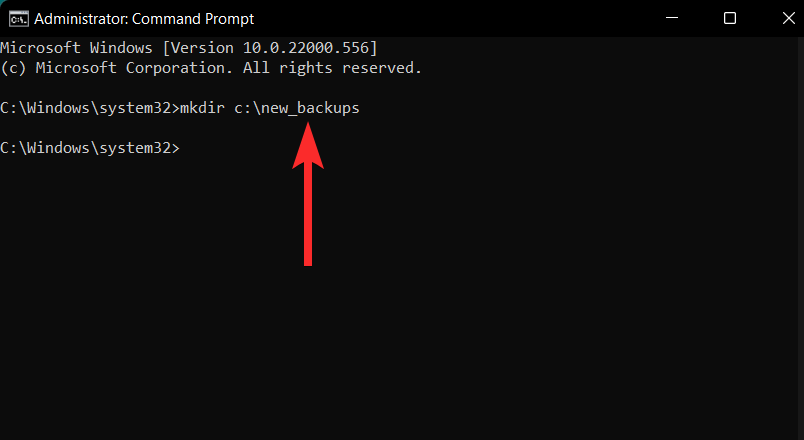The image size is (804, 440).
Task: Place cursor right after the last prompt
Action: [x=184, y=147]
